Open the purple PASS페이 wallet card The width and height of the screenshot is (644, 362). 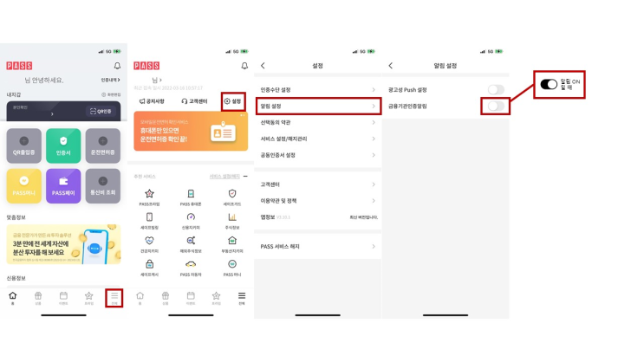pos(63,186)
